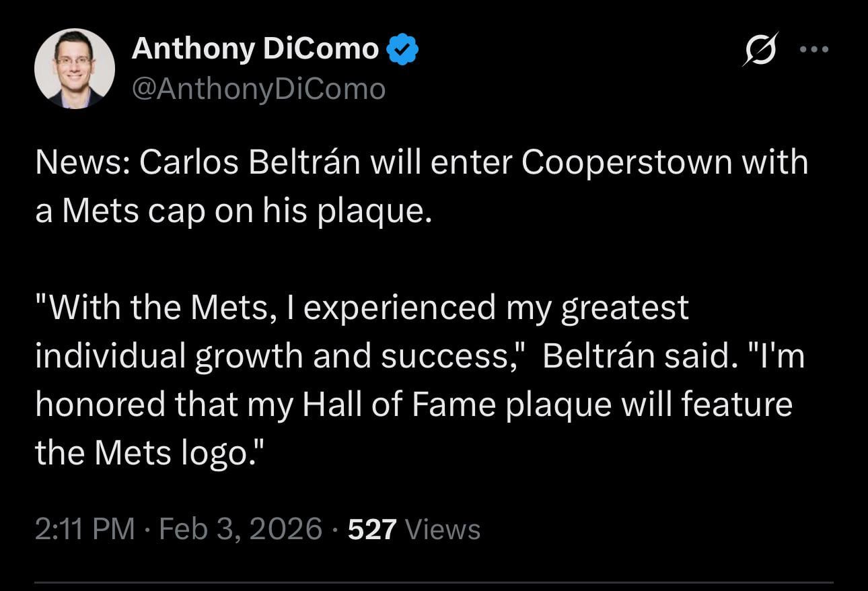
Task: Click the more options icon top right
Action: tap(814, 48)
